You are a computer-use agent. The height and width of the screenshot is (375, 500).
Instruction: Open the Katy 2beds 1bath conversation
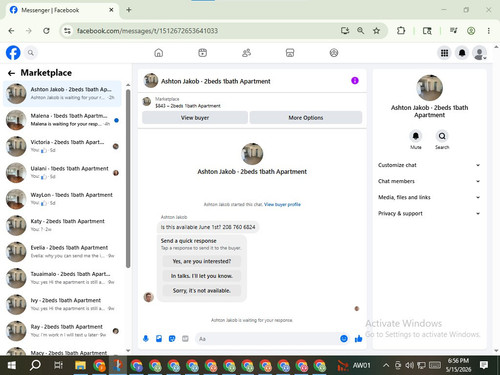click(x=62, y=225)
